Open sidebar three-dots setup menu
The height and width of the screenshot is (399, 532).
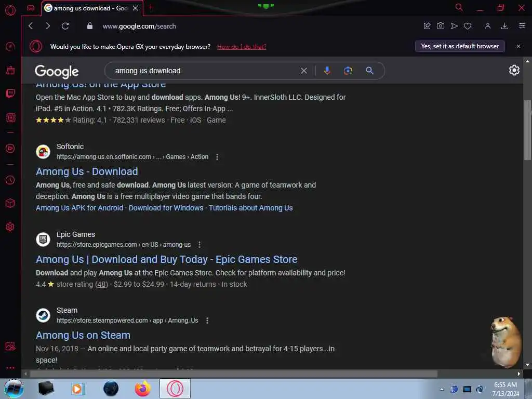tap(10, 368)
